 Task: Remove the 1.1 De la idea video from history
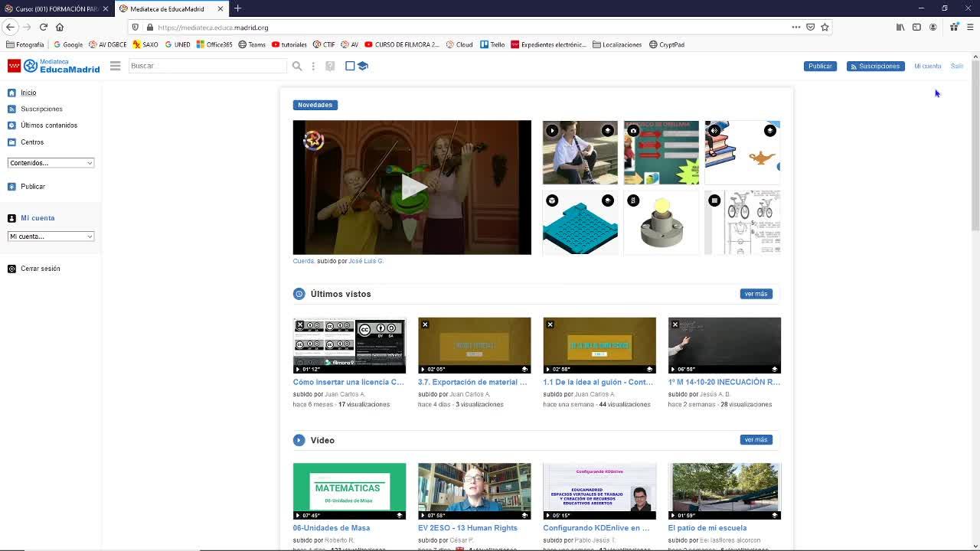point(550,324)
